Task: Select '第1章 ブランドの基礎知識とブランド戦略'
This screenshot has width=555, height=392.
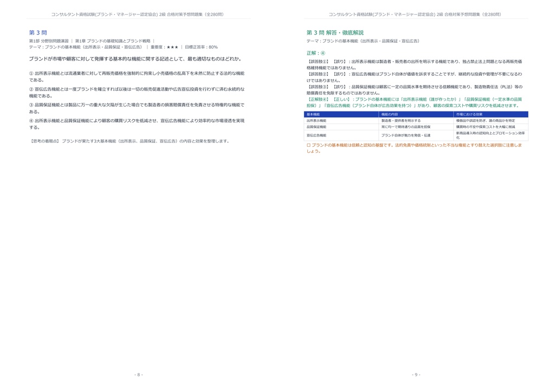Action: click(x=113, y=41)
